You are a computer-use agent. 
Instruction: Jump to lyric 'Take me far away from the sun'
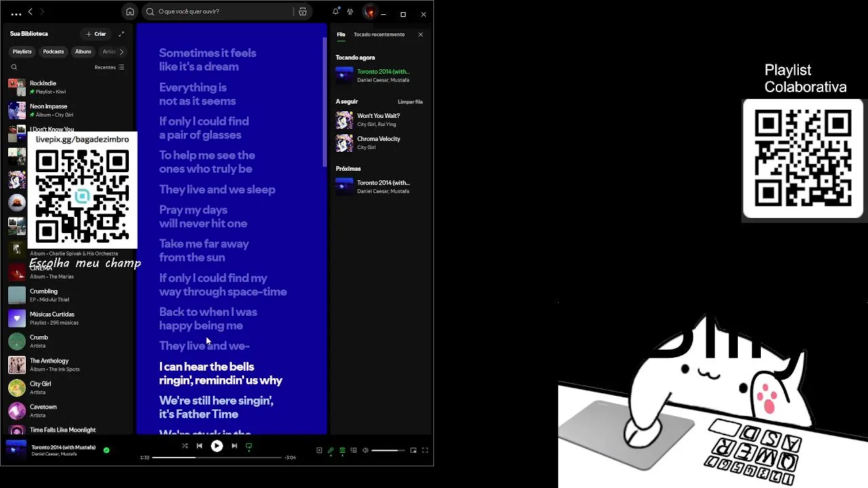click(204, 251)
